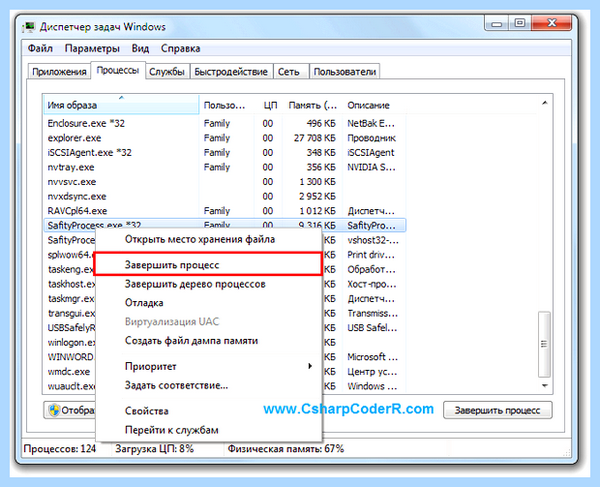
Task: Switch to the Сеть tab
Action: click(x=289, y=72)
